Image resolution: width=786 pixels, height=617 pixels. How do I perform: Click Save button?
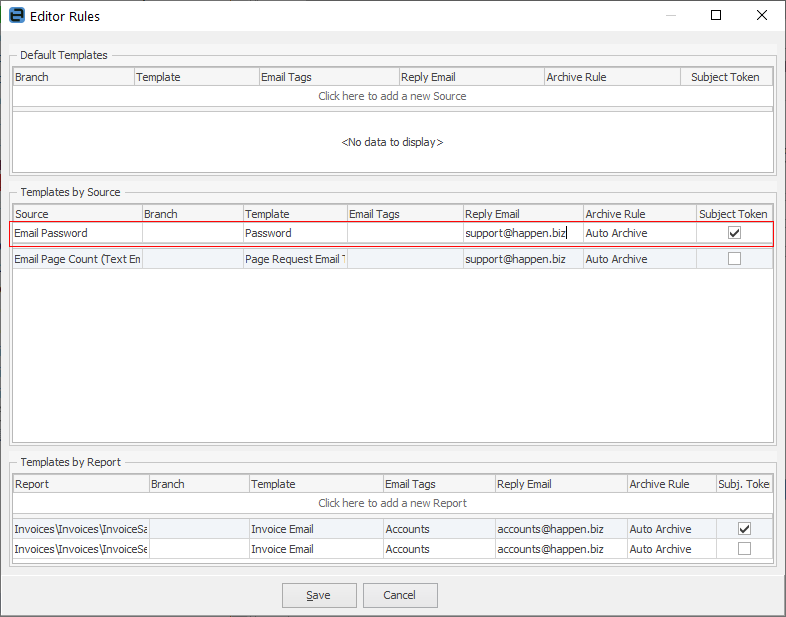(x=319, y=595)
